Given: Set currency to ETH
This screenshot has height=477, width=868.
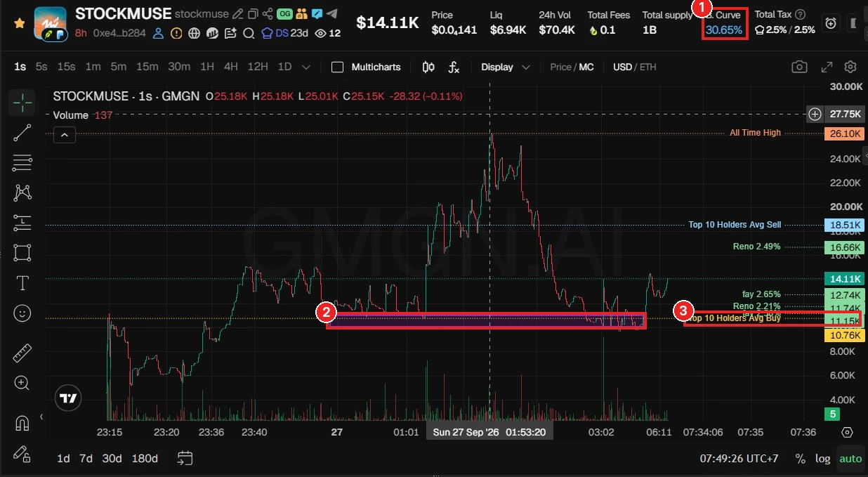Looking at the screenshot, I should coord(647,67).
